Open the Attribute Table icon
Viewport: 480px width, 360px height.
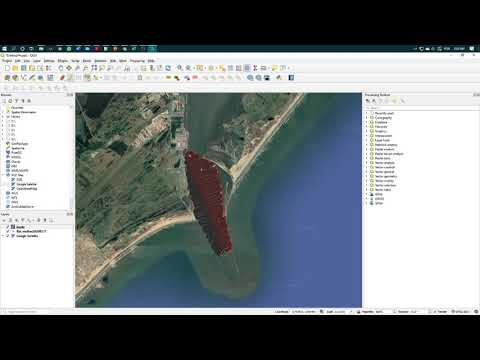tap(230, 68)
